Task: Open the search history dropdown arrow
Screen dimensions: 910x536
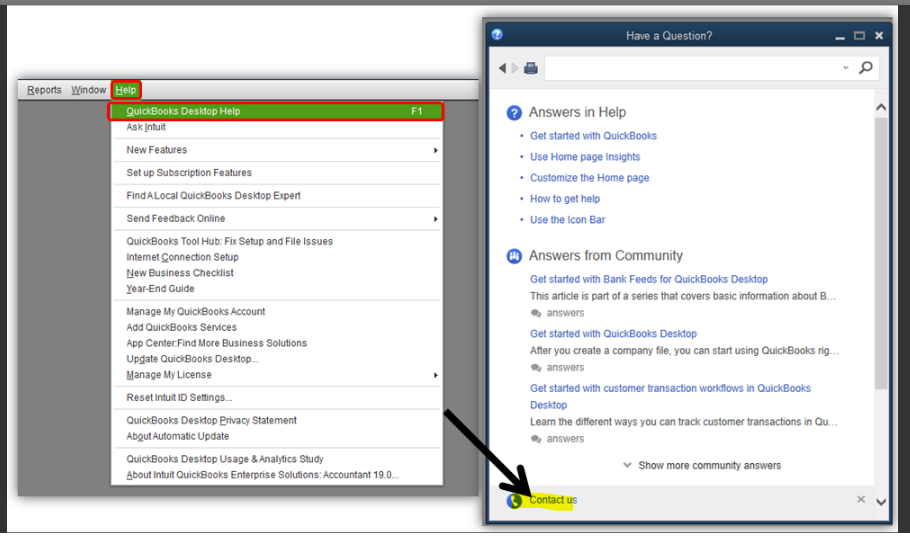Action: [846, 68]
